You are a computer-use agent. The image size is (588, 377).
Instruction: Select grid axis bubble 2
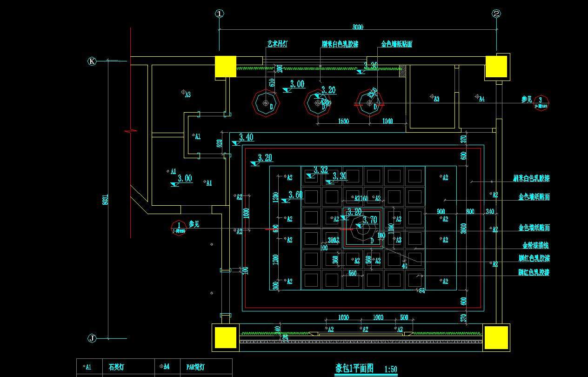496,14
